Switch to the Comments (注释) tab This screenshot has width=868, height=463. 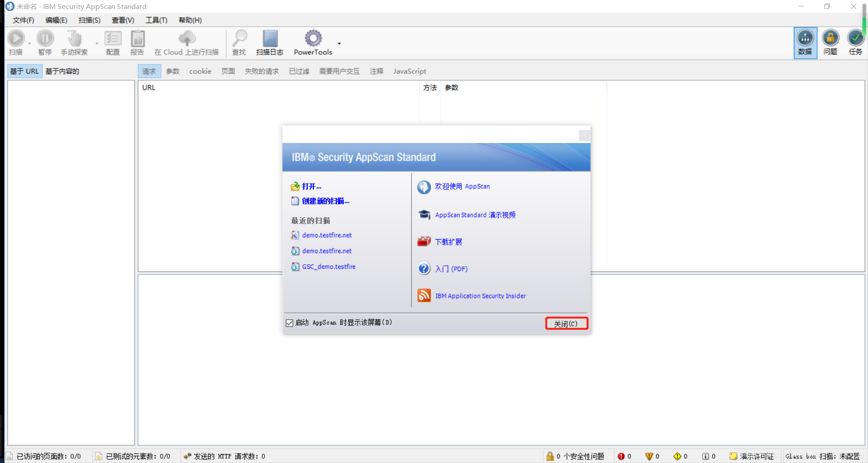376,71
